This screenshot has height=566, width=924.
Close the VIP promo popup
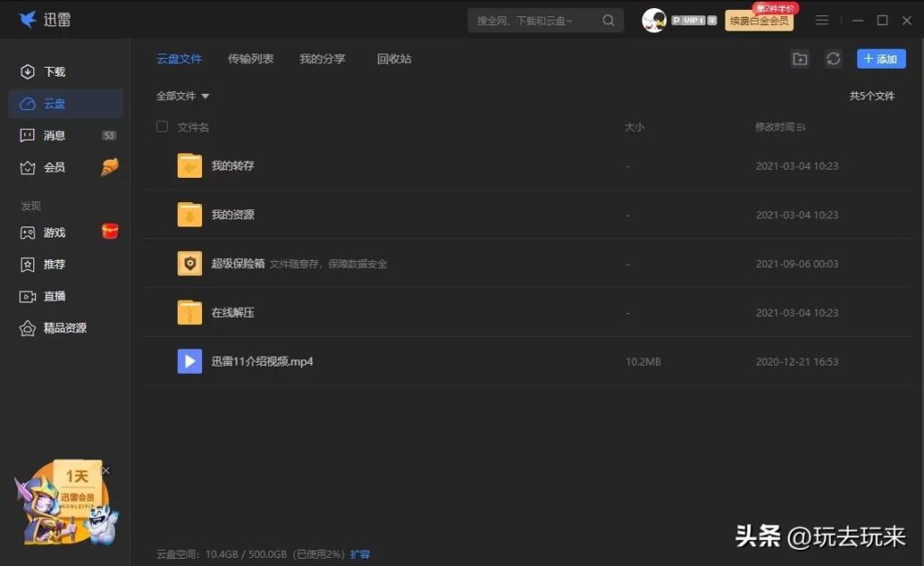pyautogui.click(x=106, y=470)
